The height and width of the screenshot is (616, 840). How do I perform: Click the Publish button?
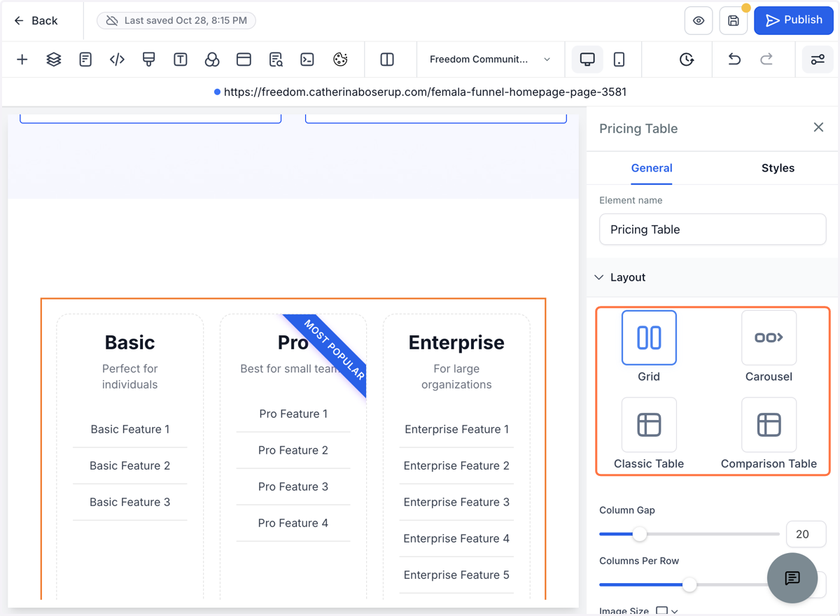pos(794,20)
